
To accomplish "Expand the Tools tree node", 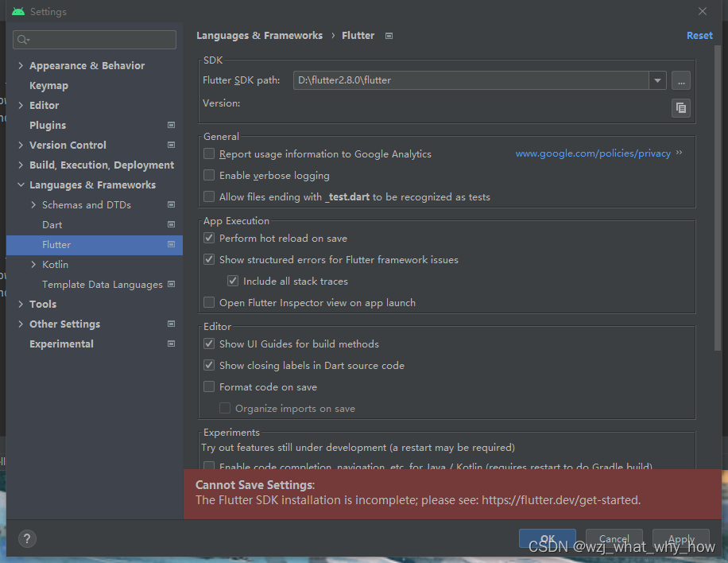I will [21, 304].
